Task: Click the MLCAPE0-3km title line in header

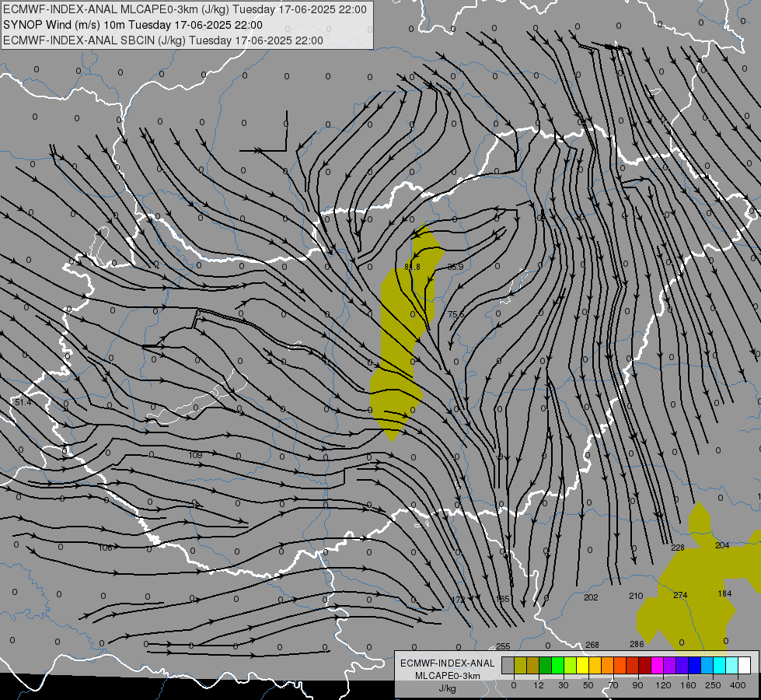Action: click(x=185, y=9)
